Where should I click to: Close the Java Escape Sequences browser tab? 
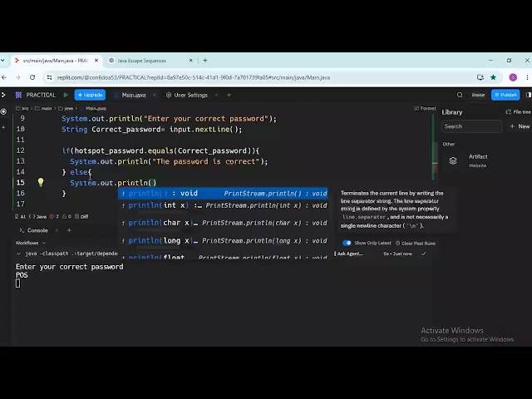point(190,61)
